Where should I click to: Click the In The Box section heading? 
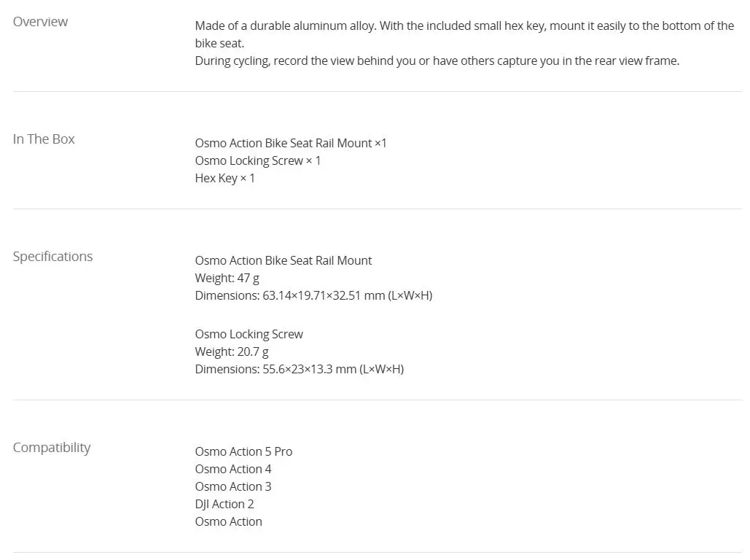tap(44, 139)
